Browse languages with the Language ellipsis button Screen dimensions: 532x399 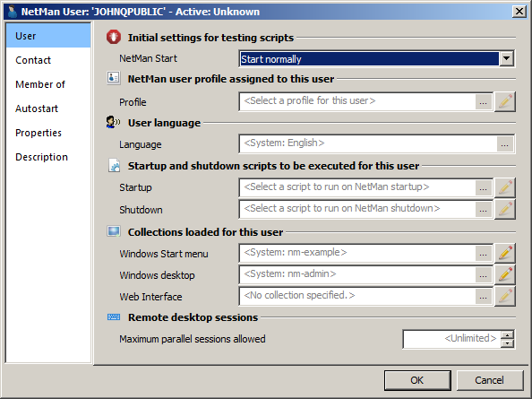505,144
